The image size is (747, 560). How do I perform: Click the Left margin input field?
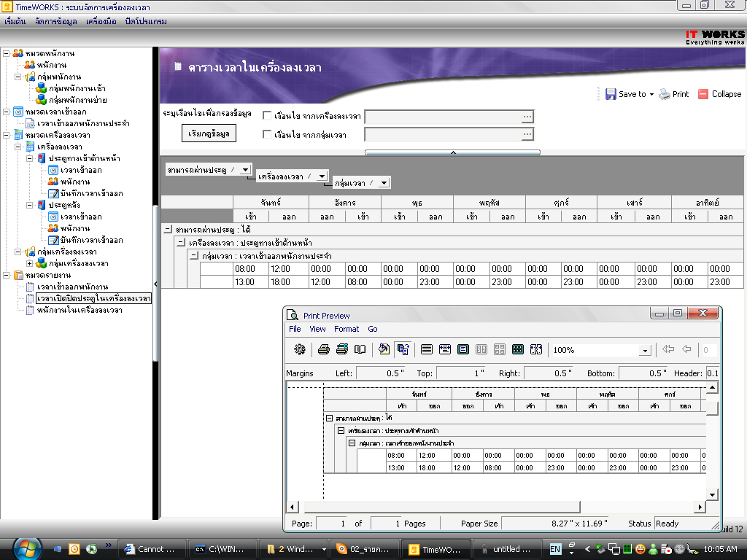pyautogui.click(x=382, y=373)
